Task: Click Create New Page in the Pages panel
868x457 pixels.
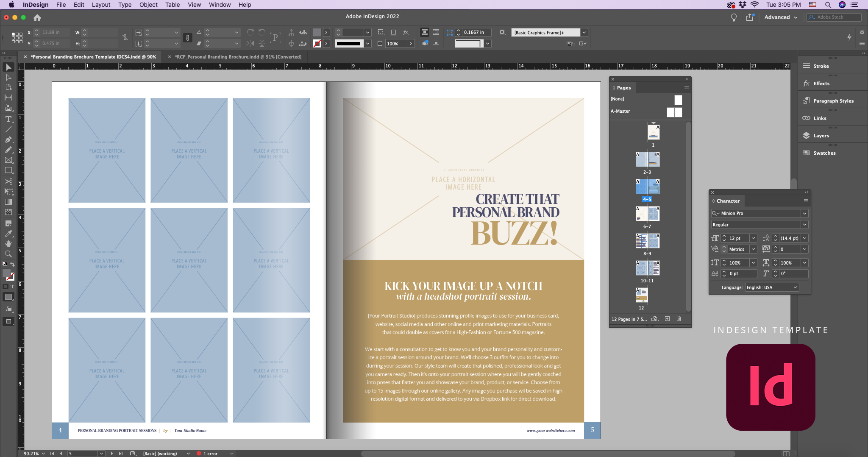Action: click(x=667, y=319)
